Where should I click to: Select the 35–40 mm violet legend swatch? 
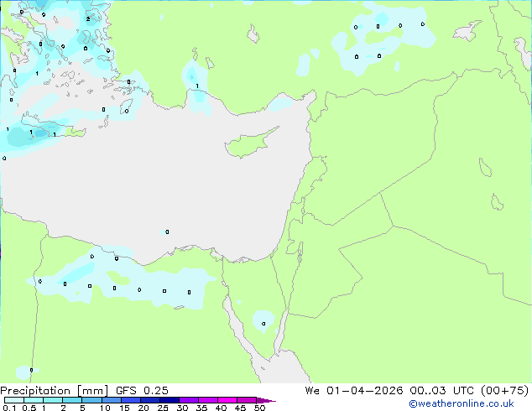coord(207,400)
